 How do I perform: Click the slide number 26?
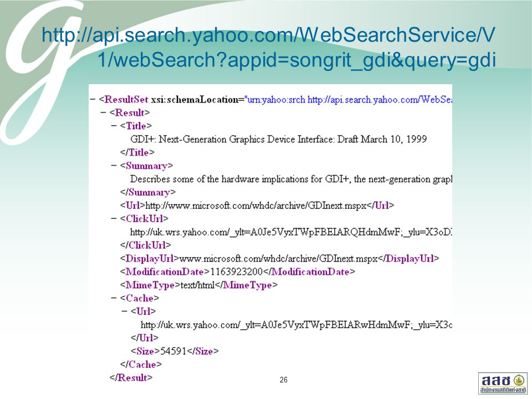284,380
